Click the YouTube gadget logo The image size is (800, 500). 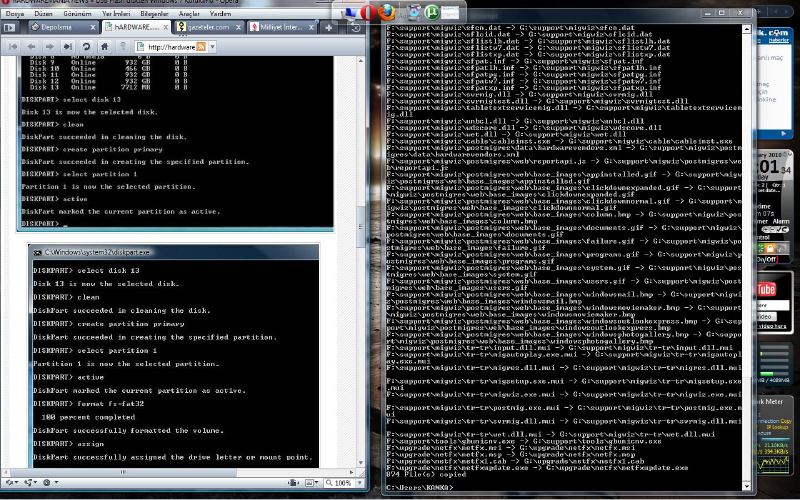[x=765, y=289]
